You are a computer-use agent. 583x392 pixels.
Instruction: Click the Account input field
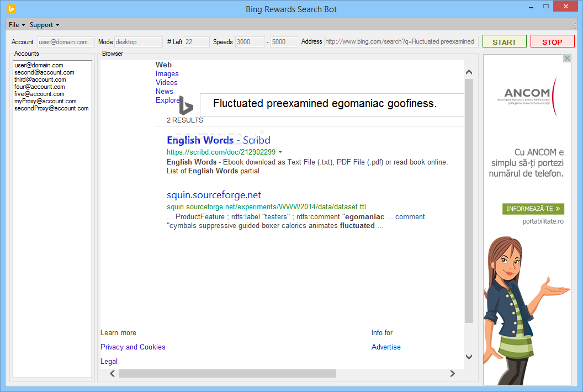click(66, 41)
